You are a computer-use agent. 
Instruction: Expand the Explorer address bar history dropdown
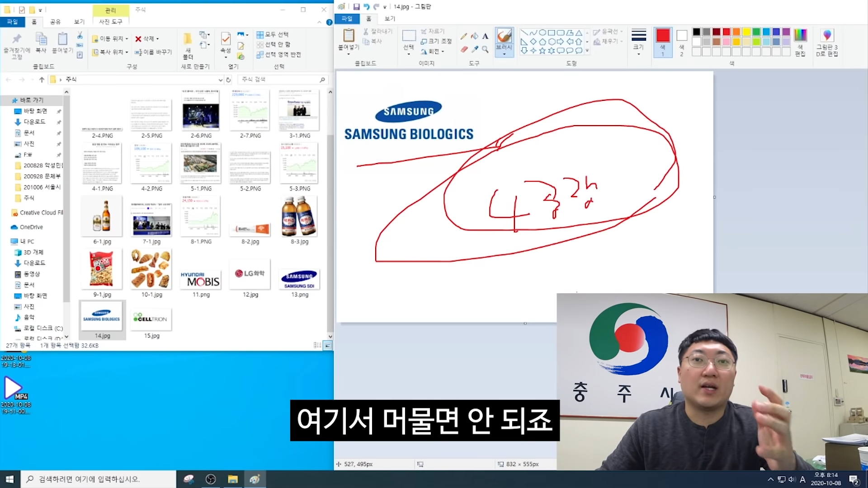click(220, 80)
